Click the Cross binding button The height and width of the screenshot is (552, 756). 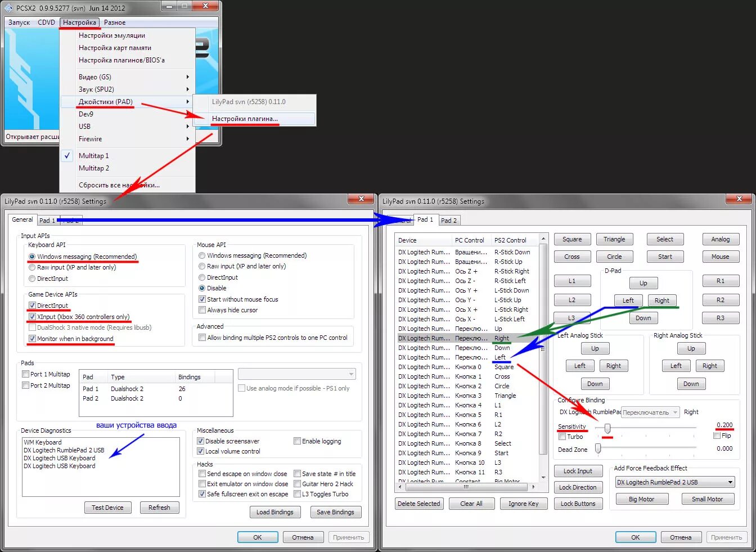click(x=572, y=257)
